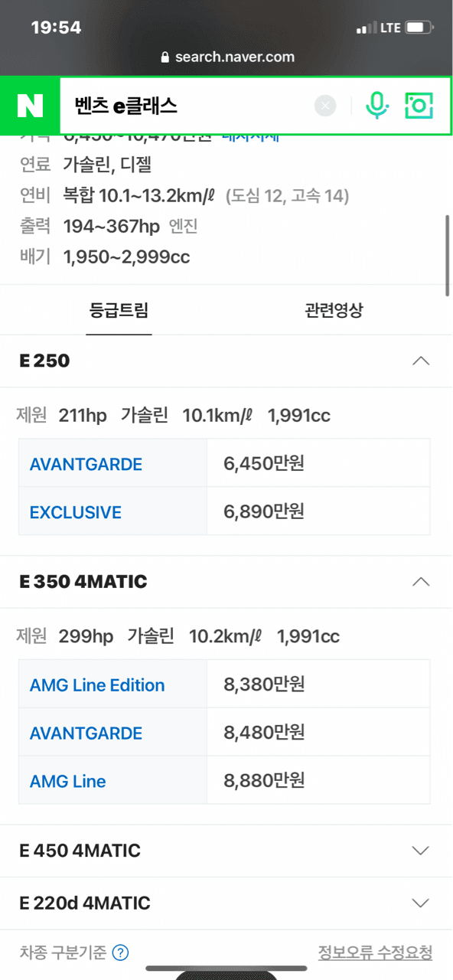The image size is (453, 980).
Task: Collapse the E 350 4MATIC section
Action: coord(421,581)
